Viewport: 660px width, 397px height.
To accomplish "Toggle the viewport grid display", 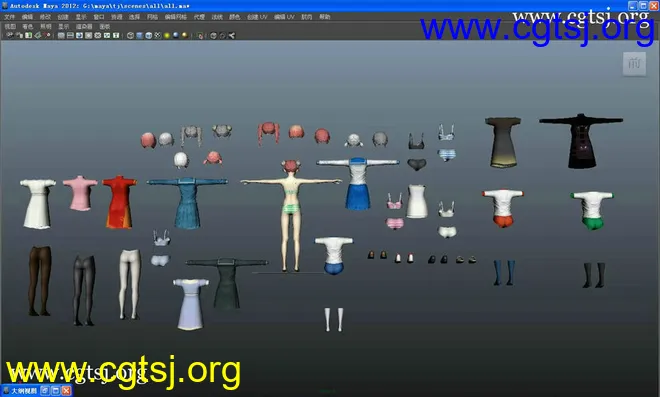I will 61,35.
